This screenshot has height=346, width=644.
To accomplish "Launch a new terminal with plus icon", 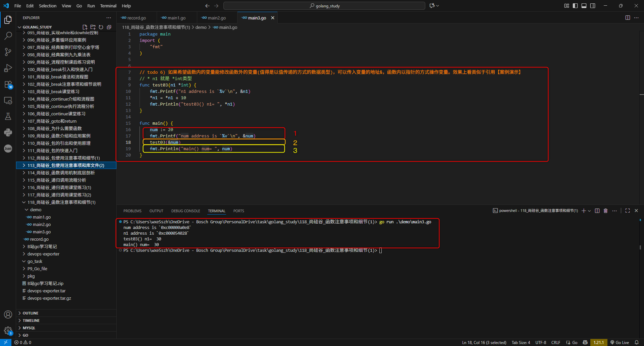I will point(584,211).
